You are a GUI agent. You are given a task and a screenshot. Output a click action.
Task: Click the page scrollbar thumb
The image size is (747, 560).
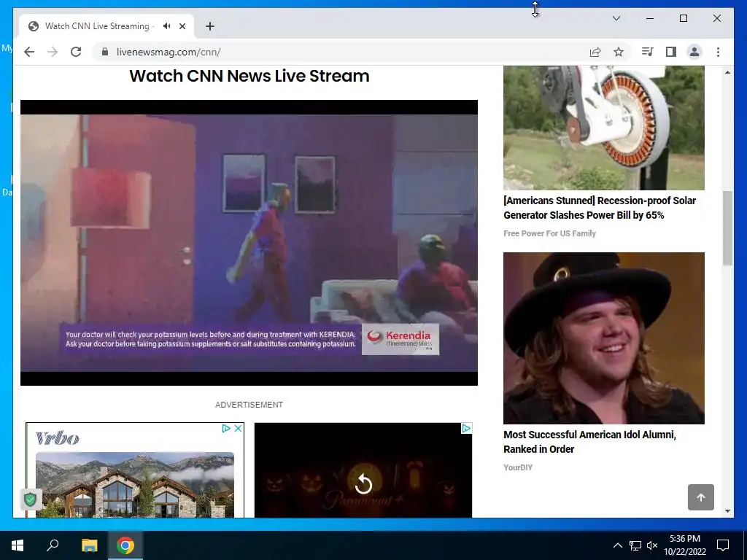pyautogui.click(x=727, y=228)
